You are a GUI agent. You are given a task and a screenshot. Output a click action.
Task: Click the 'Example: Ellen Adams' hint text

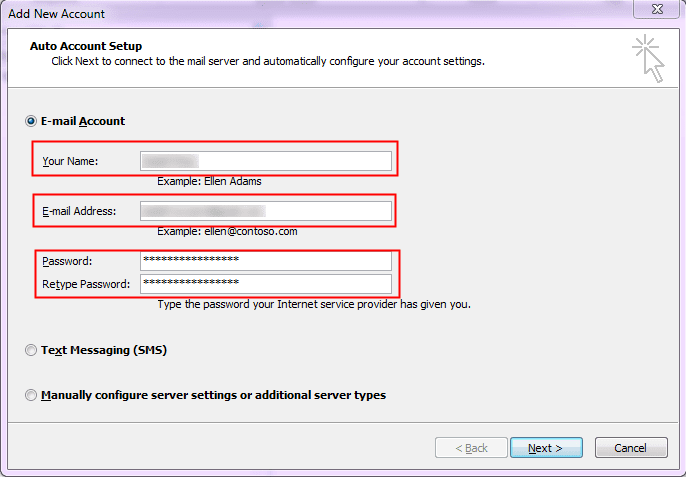pos(209,181)
